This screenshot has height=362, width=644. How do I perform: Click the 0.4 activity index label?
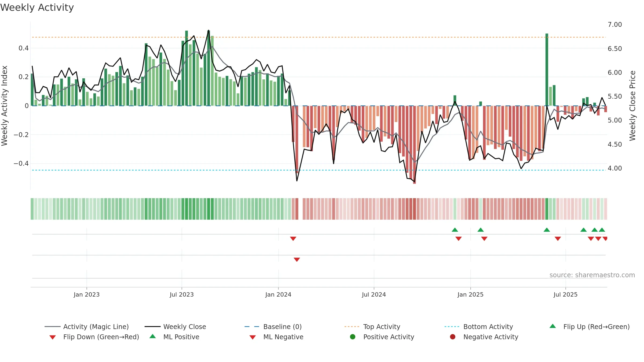24,48
